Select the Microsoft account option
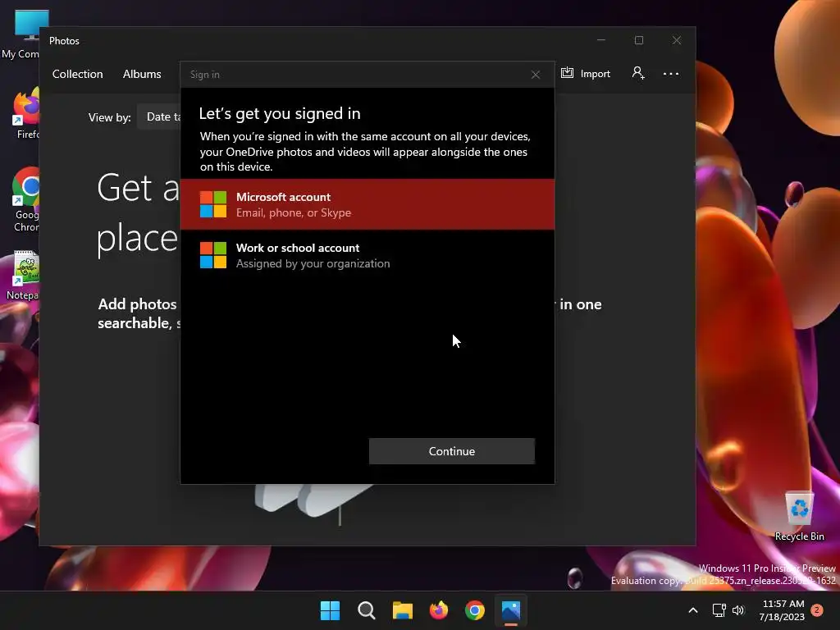Viewport: 840px width, 630px height. tap(367, 204)
